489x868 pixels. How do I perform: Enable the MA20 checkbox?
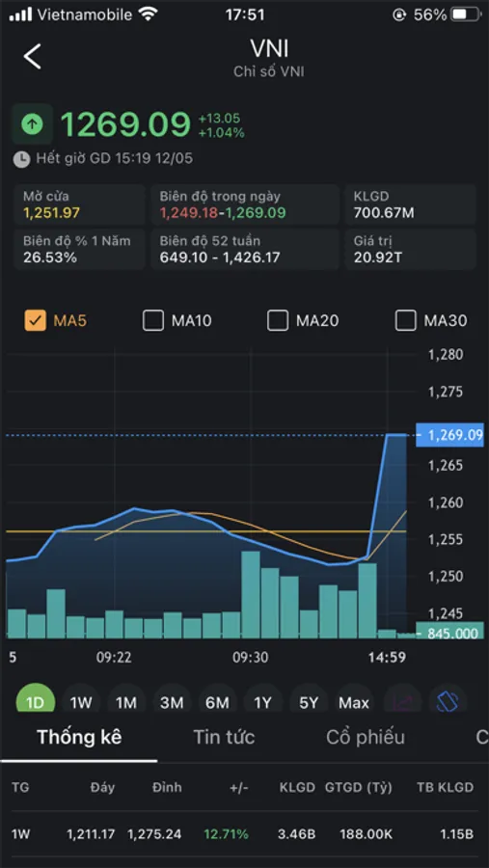[x=278, y=320]
